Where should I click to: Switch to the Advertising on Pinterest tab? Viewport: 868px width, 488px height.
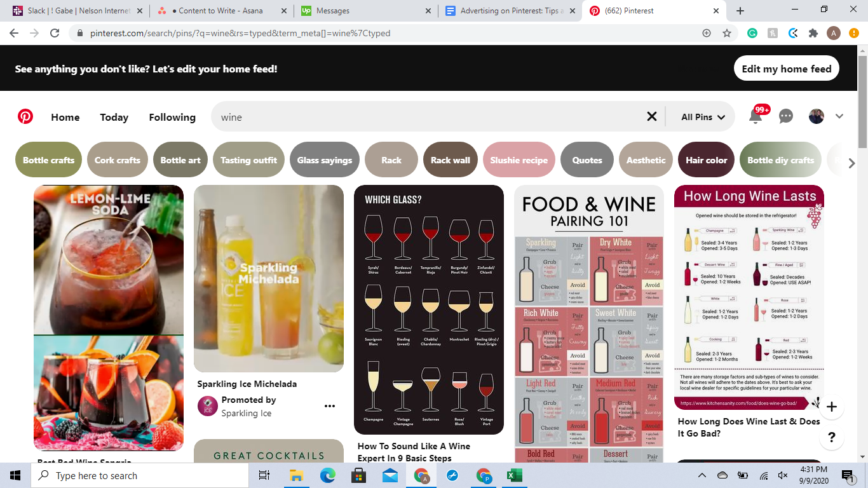tap(510, 11)
